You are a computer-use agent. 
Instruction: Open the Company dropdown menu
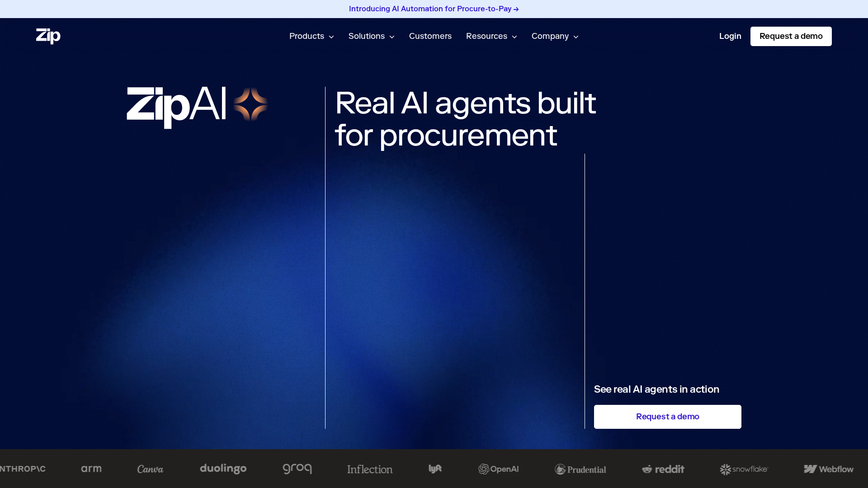click(555, 36)
